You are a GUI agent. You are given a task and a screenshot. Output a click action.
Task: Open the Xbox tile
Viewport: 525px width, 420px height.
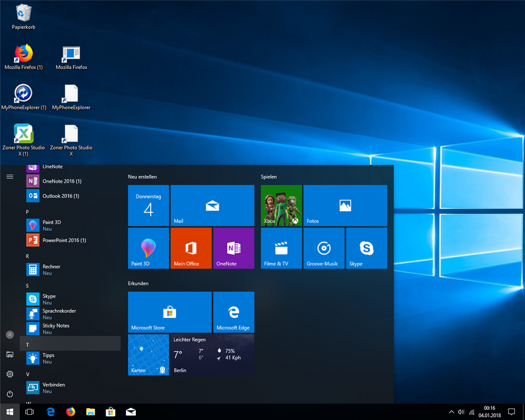pos(281,206)
